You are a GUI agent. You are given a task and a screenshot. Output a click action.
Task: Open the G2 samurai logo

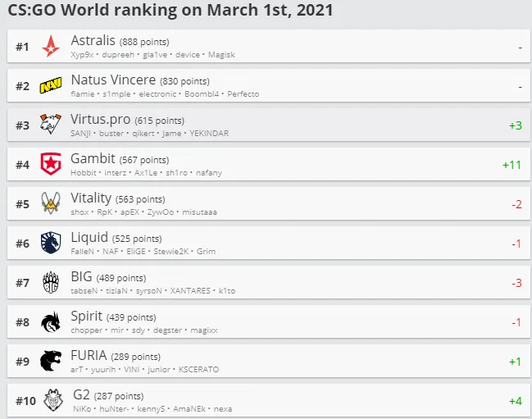(53, 400)
